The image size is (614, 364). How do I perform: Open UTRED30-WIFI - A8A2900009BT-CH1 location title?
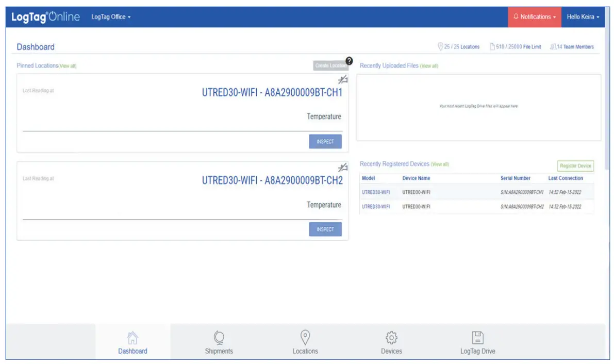pos(272,92)
